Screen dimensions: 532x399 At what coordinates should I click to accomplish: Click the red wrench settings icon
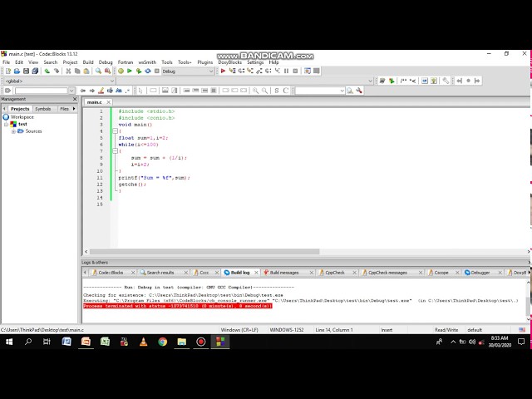pyautogui.click(x=359, y=91)
